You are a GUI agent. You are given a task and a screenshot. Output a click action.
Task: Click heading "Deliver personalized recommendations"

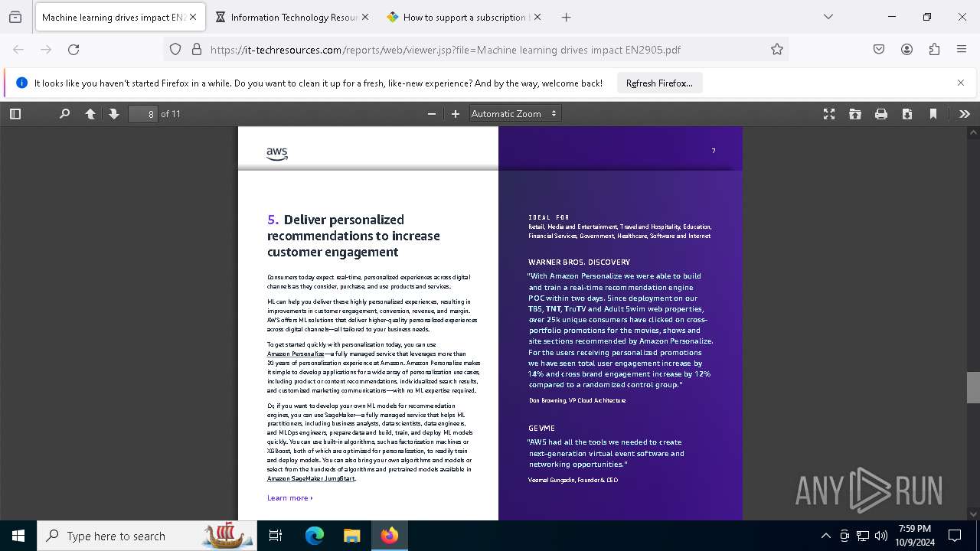354,236
